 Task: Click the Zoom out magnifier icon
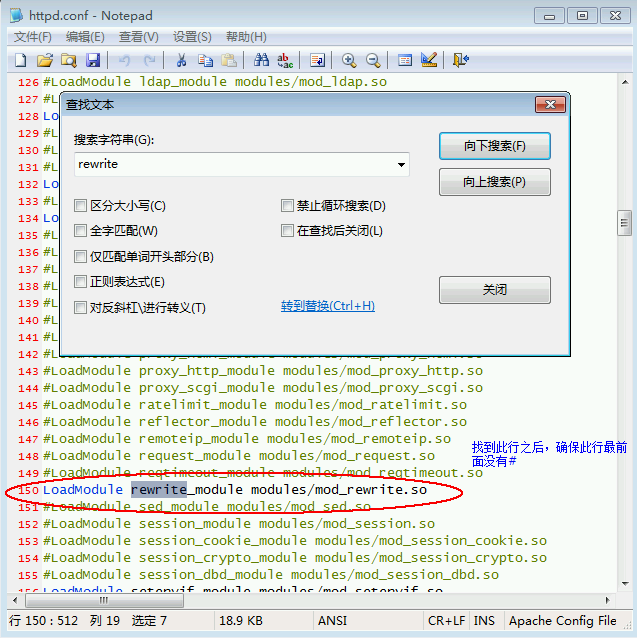tap(373, 60)
